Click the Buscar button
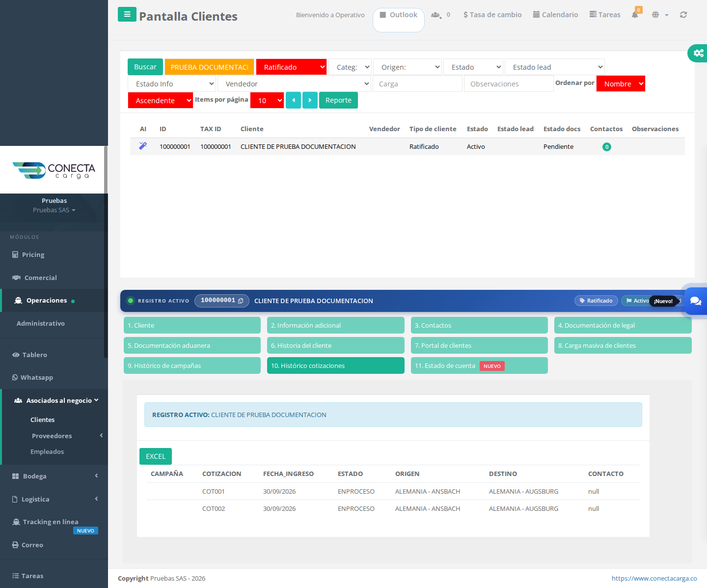 click(145, 67)
